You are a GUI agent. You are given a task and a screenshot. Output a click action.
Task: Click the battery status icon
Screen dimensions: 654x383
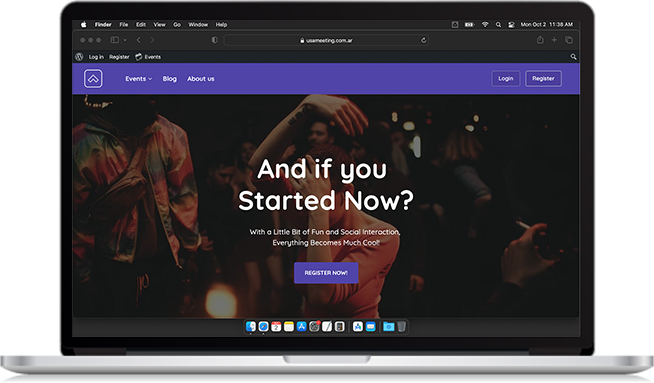(469, 25)
